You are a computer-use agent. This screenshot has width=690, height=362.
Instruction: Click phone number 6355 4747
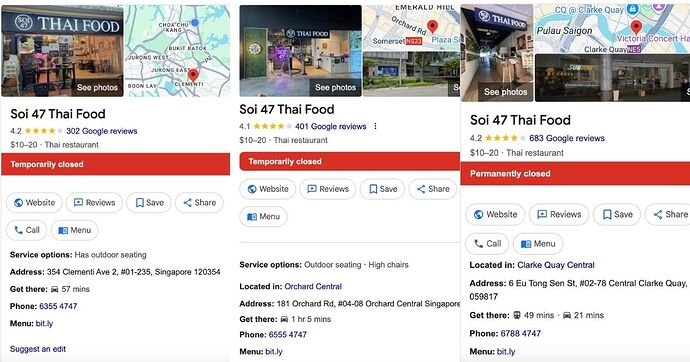(58, 306)
